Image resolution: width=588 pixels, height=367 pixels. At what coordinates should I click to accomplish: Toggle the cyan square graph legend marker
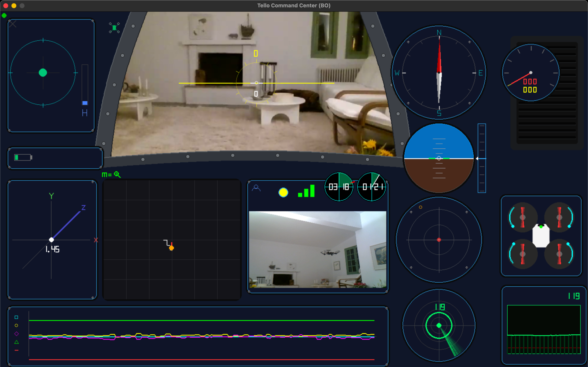click(x=16, y=317)
